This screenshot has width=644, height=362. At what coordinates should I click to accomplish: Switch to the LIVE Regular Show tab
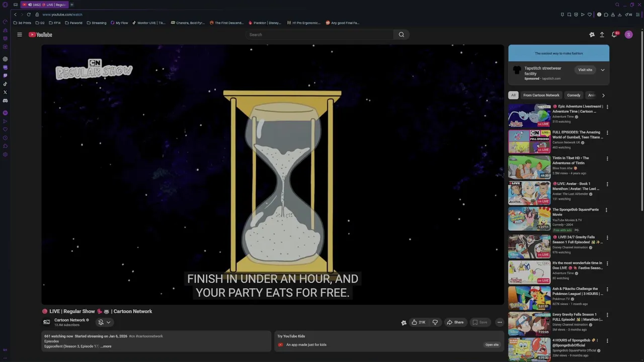tap(44, 5)
